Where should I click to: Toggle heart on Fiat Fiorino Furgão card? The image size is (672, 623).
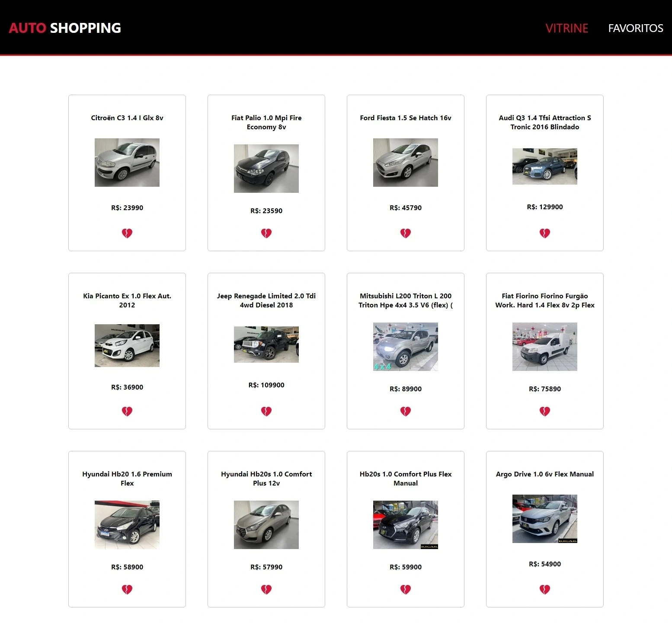coord(545,412)
